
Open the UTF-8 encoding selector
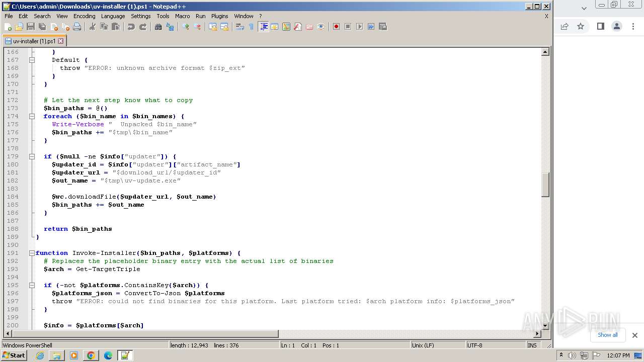(x=496, y=345)
